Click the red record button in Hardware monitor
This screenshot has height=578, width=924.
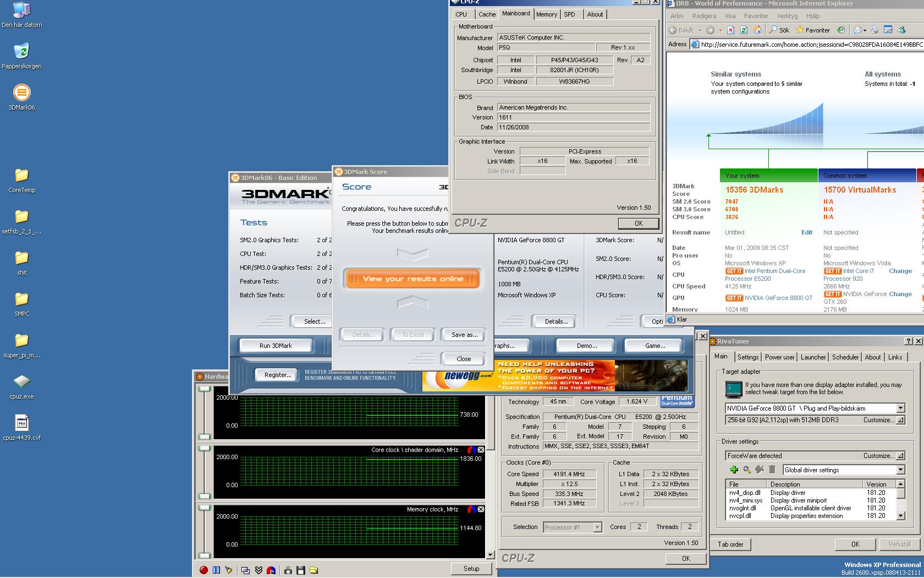[x=204, y=570]
